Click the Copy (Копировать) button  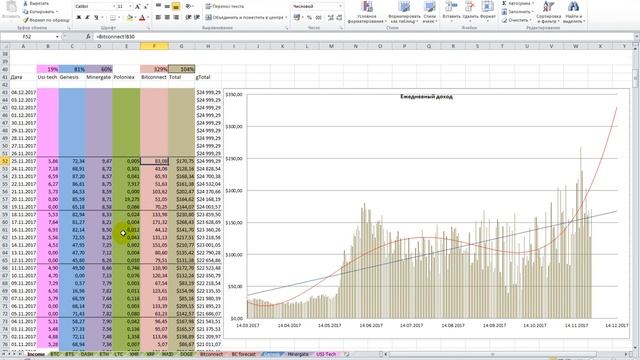tap(40, 11)
